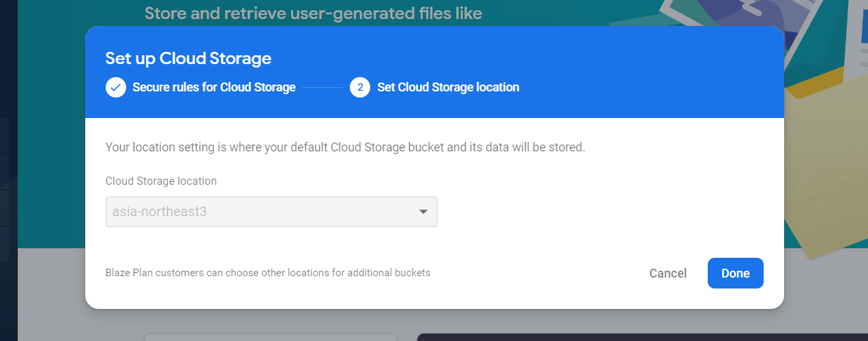Click the dark left sidebar strip

8,170
